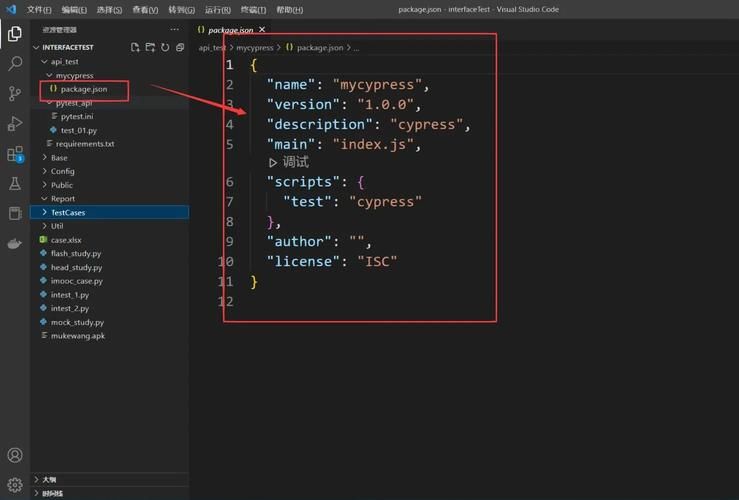Image resolution: width=739 pixels, height=500 pixels.
Task: Open imooc_case.py in the file tree
Action: point(76,281)
